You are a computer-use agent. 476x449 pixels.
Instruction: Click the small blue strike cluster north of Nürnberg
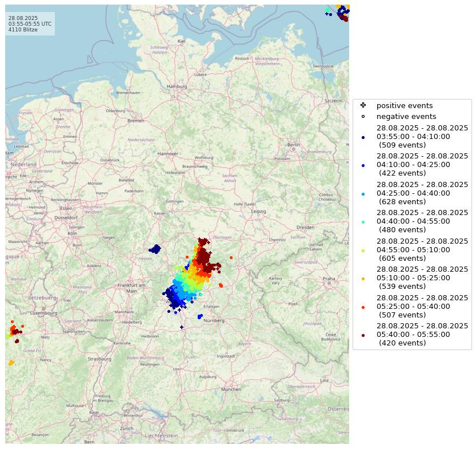coord(199,316)
